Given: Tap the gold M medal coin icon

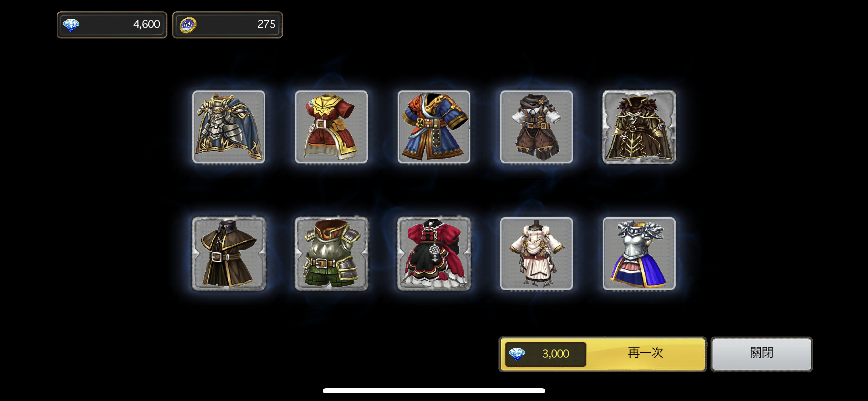Looking at the screenshot, I should (188, 25).
